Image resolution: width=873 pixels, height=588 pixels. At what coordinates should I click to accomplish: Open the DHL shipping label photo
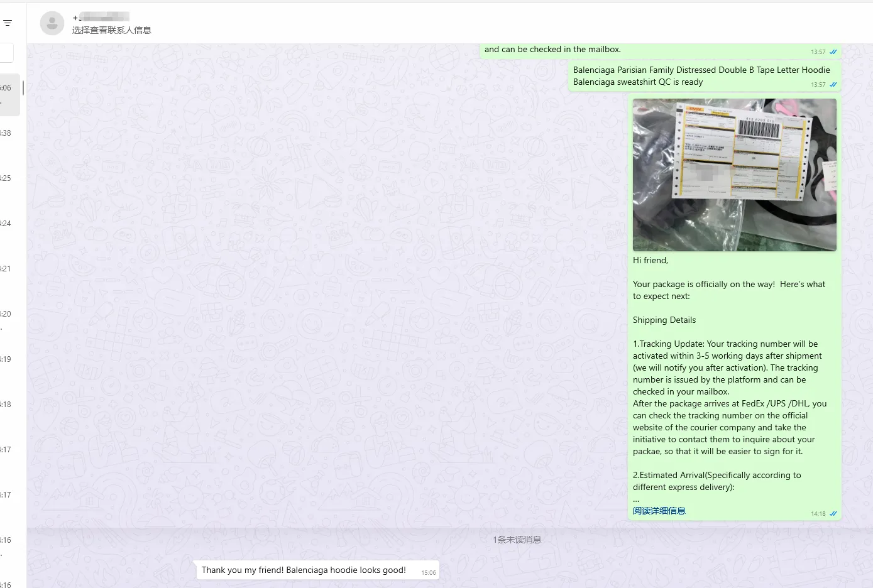(x=734, y=175)
